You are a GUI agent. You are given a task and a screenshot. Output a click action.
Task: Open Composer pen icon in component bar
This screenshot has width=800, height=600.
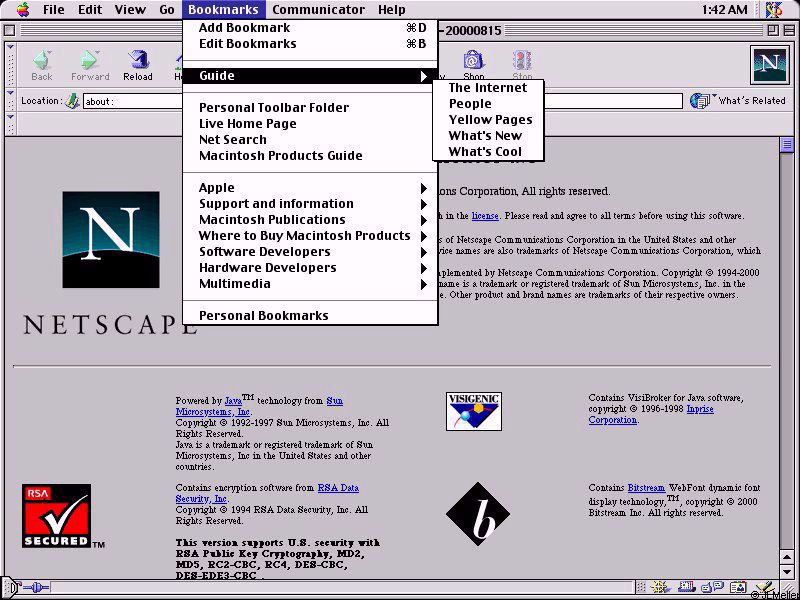[x=765, y=587]
